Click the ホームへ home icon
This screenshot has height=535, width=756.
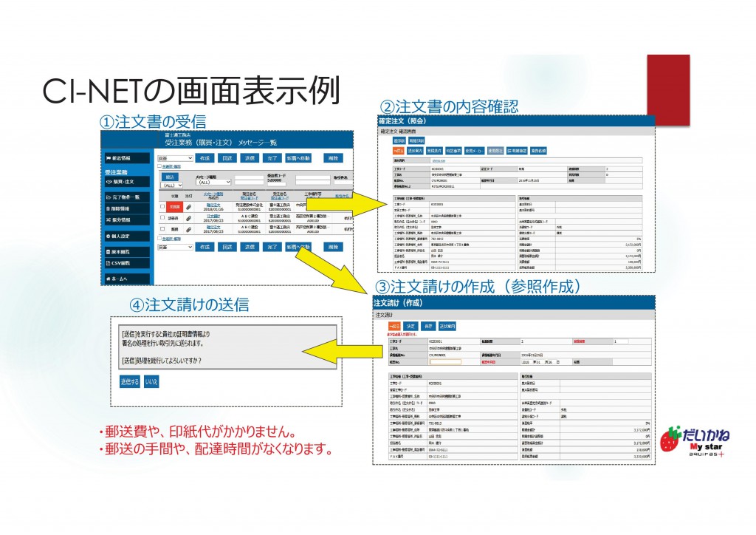118,278
